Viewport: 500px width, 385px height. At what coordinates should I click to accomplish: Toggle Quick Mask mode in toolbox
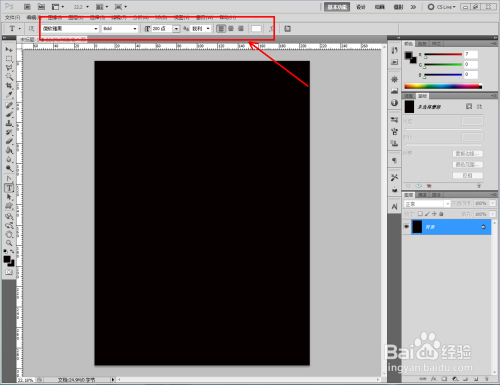pos(9,272)
